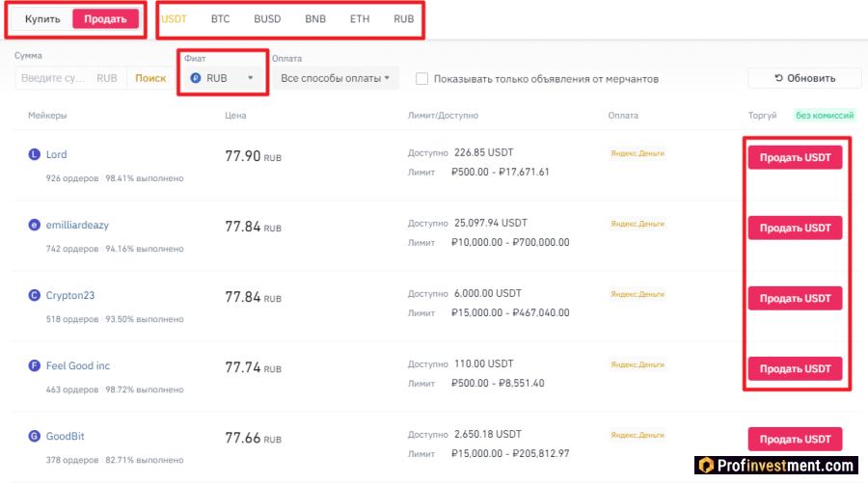The width and height of the screenshot is (868, 484).
Task: Toggle merchants-only ads checkbox
Action: point(421,78)
